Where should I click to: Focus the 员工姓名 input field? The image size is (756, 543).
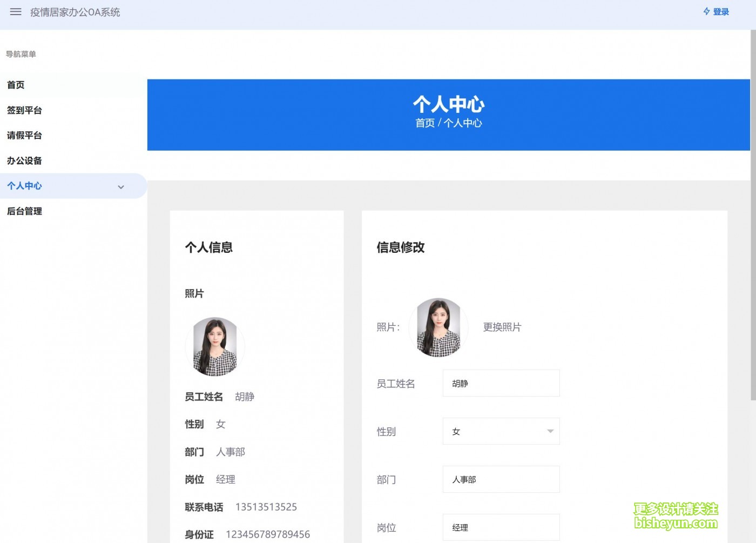501,383
